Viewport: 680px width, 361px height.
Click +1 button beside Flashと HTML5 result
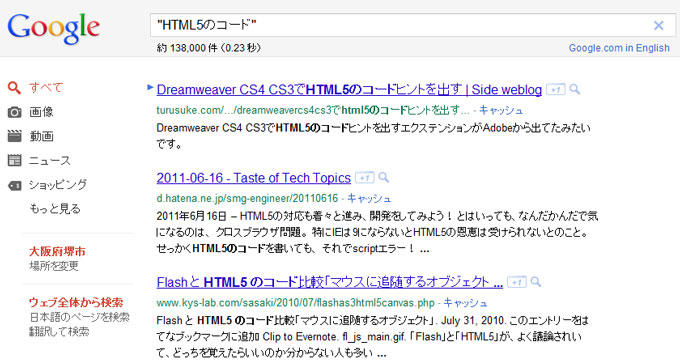tap(517, 282)
